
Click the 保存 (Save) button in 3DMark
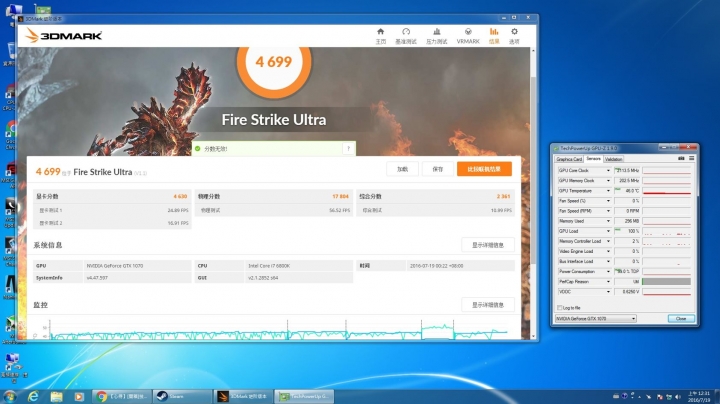tap(438, 169)
